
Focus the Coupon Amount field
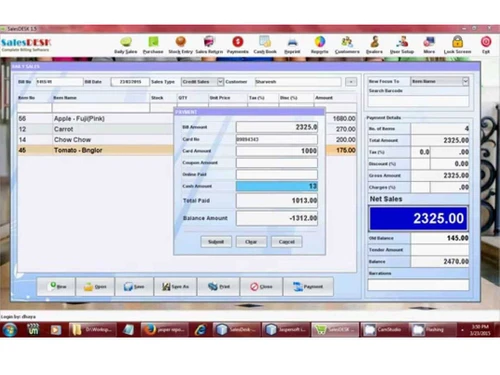pyautogui.click(x=277, y=163)
